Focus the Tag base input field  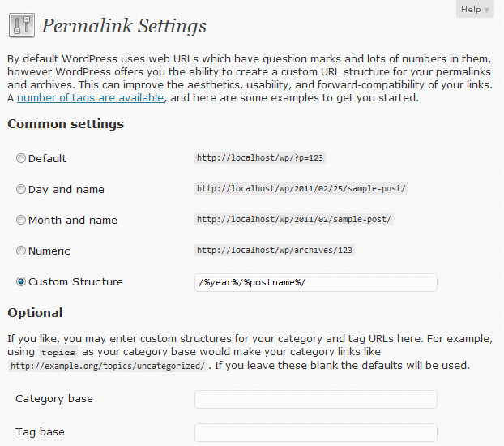click(315, 432)
